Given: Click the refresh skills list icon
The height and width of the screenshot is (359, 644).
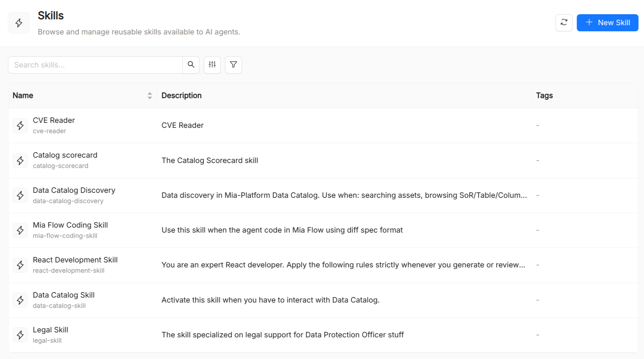Looking at the screenshot, I should [x=564, y=23].
